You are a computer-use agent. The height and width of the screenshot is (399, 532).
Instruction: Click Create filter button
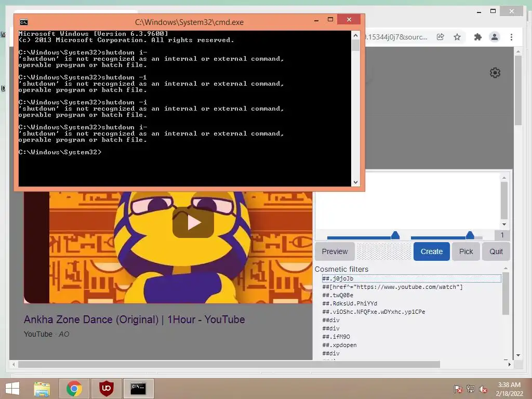(x=432, y=251)
